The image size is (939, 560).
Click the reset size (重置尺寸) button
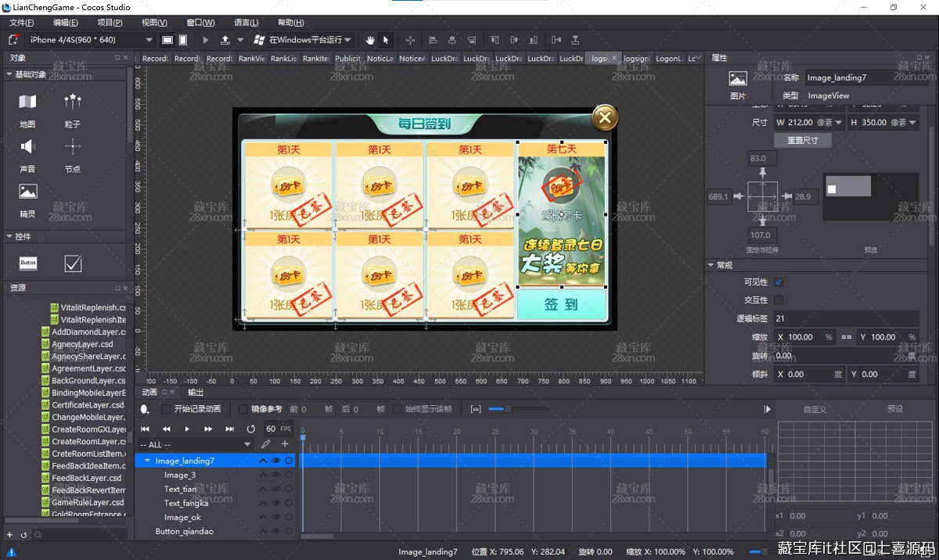[x=802, y=140]
